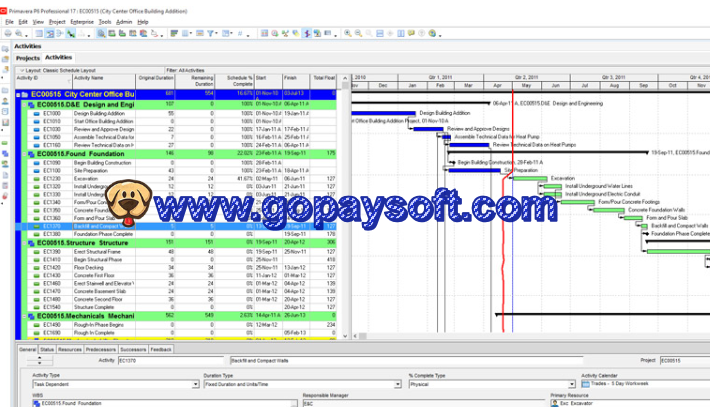This screenshot has height=407, width=710.
Task: Click the Zoom Out magnifier icon
Action: [358, 34]
